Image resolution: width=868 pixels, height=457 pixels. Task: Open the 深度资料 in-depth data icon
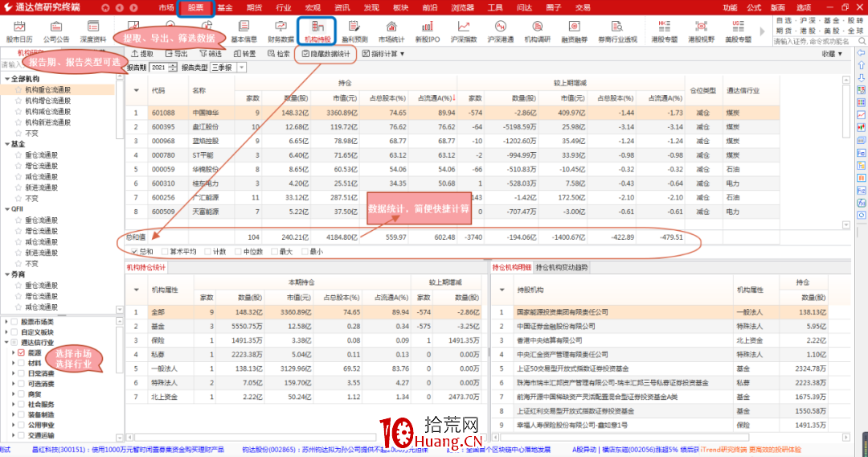point(93,31)
